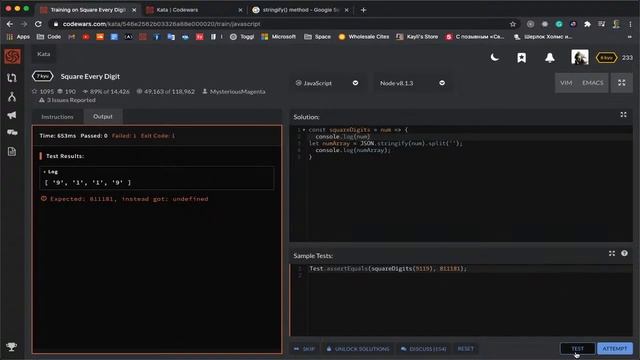The image size is (640, 360).
Task: Click the 6 kyu rank badge in the header
Action: click(x=606, y=58)
